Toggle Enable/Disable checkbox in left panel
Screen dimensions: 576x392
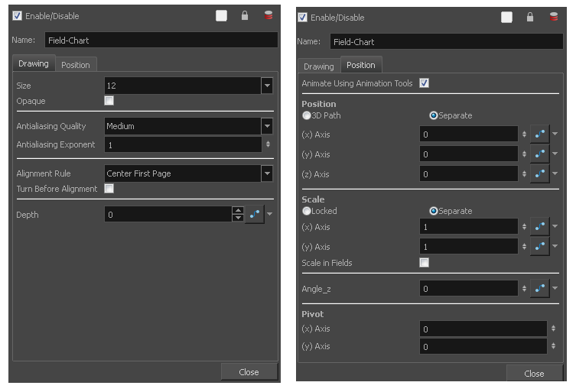point(17,16)
